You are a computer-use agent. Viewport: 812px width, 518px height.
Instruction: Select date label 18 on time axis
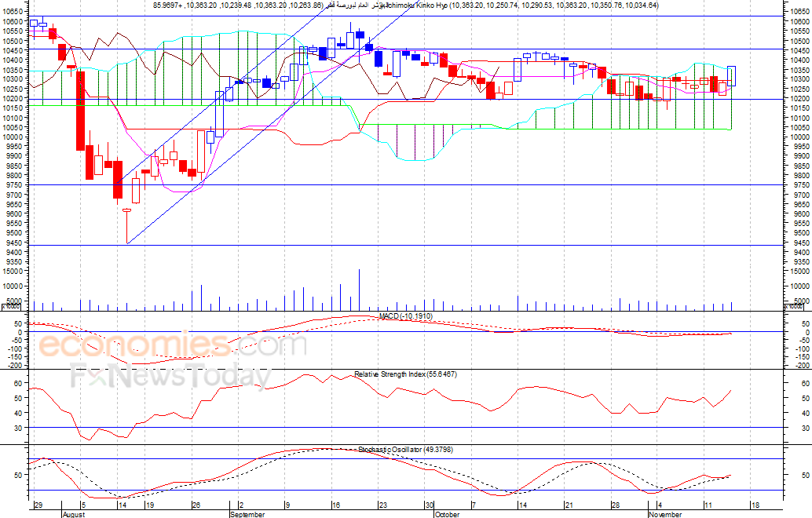point(755,505)
